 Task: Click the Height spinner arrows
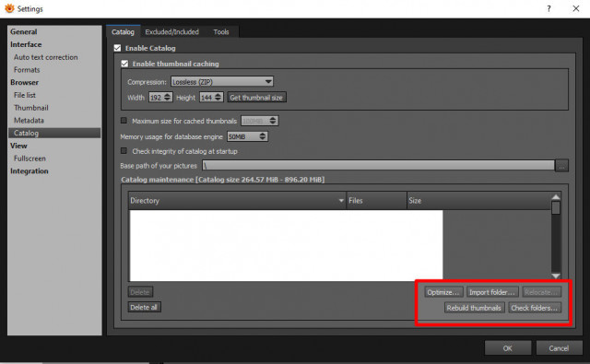(218, 97)
